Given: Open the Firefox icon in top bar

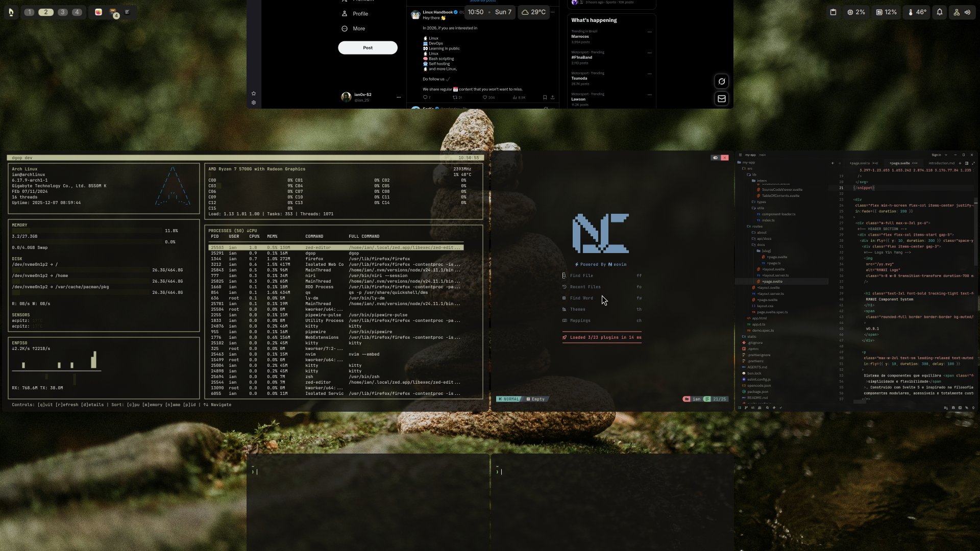Looking at the screenshot, I should click(x=99, y=12).
